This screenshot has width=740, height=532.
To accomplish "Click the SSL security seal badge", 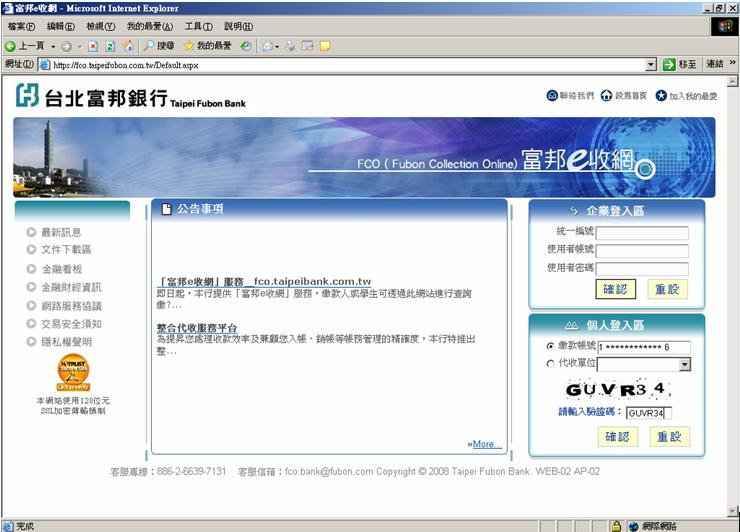I will (72, 373).
